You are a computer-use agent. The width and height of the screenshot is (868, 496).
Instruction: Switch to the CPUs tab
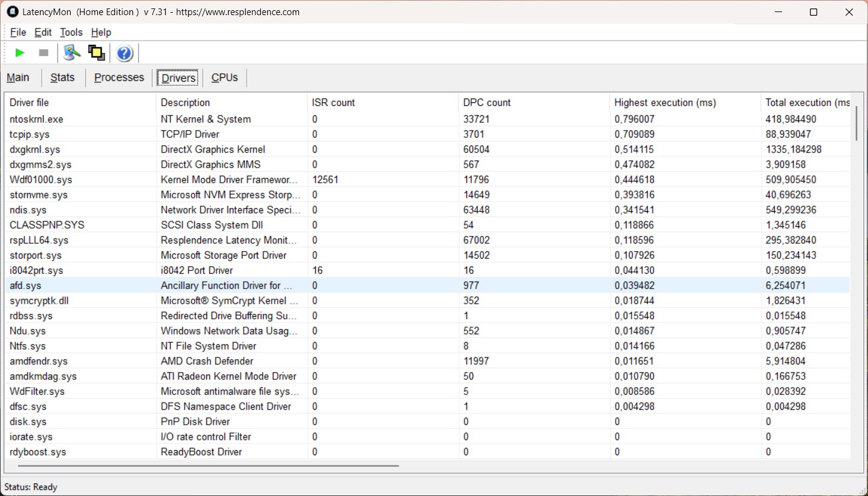224,77
